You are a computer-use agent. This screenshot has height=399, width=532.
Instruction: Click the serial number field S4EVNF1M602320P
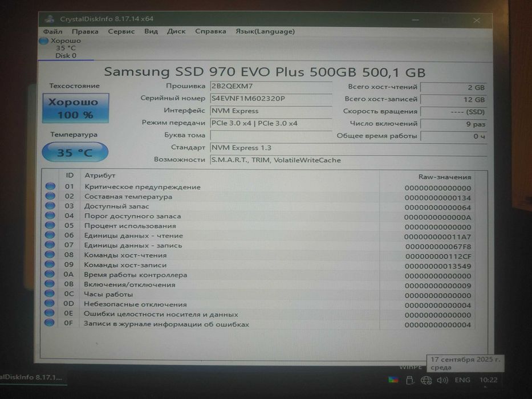pos(271,99)
